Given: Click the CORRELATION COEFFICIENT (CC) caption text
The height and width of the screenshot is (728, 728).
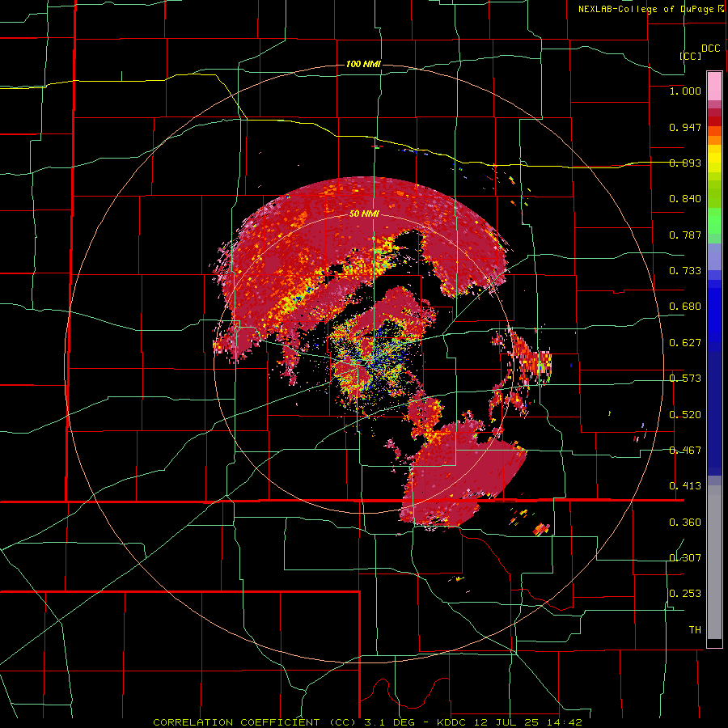Looking at the screenshot, I should (x=256, y=722).
